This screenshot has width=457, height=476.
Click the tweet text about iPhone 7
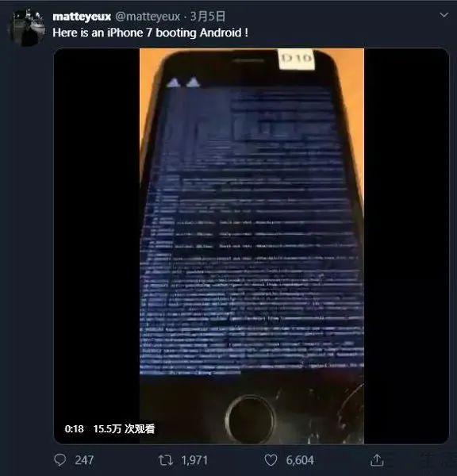click(150, 33)
